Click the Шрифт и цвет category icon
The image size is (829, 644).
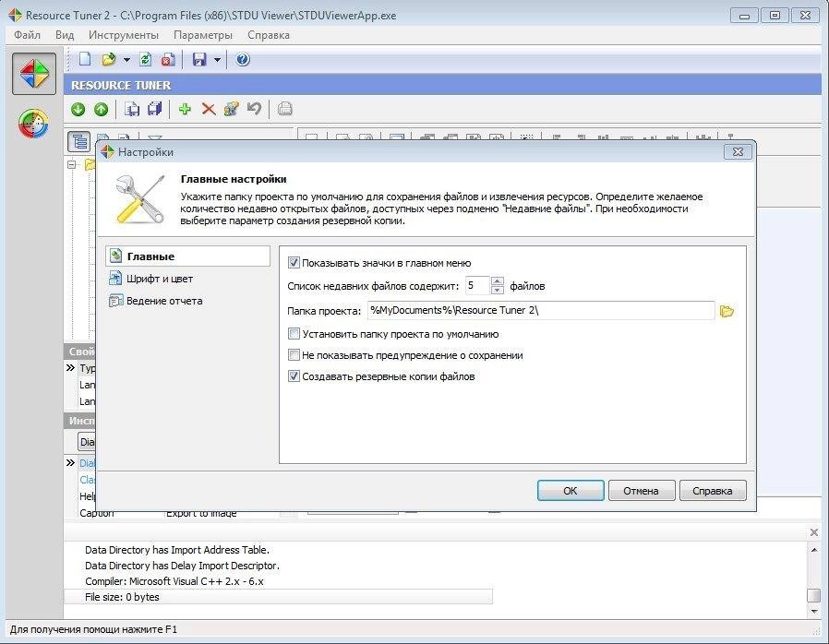click(x=115, y=278)
